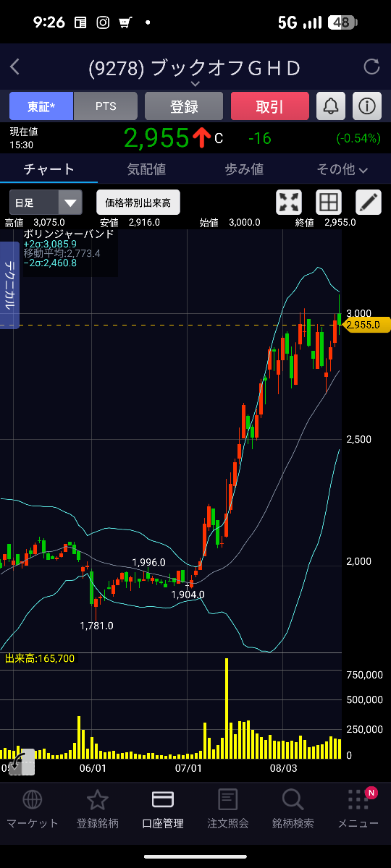Tap the 1,996.0 price label
Screen dimensions: 391x868
[x=148, y=562]
